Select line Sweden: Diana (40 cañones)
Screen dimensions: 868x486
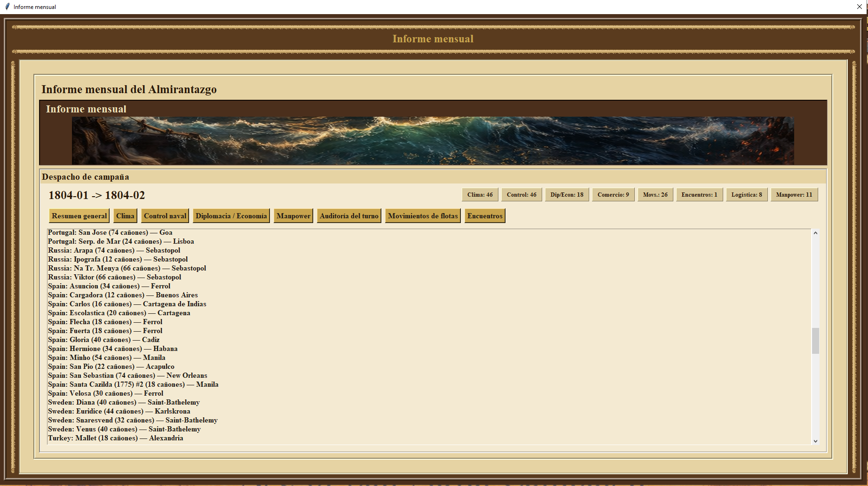(x=124, y=402)
